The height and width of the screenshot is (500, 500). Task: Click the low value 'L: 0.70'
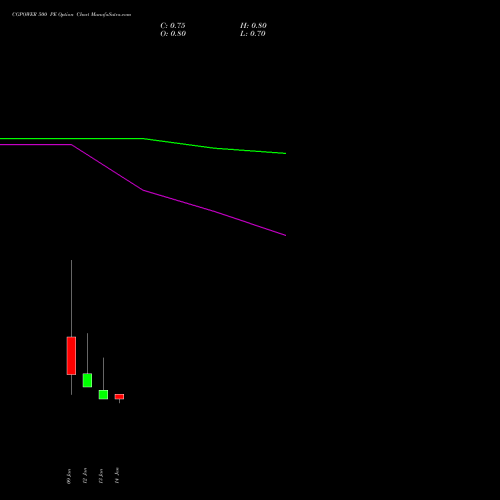[x=253, y=34]
